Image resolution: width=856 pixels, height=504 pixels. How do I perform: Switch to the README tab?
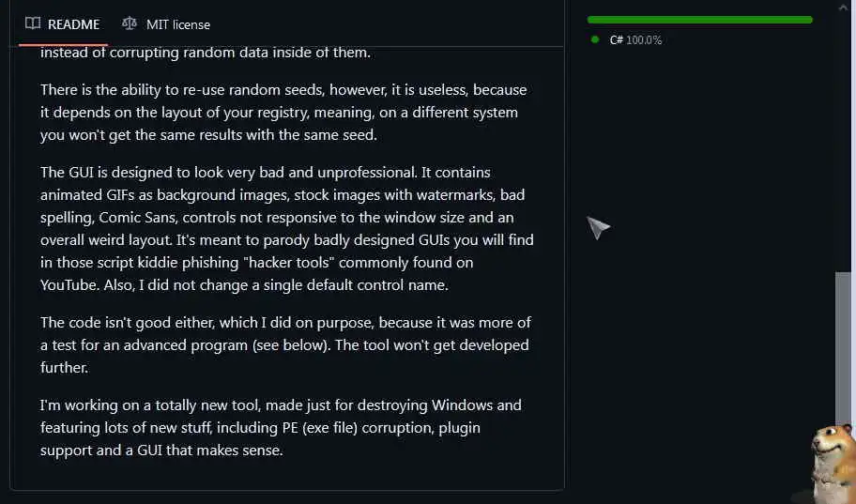click(64, 23)
